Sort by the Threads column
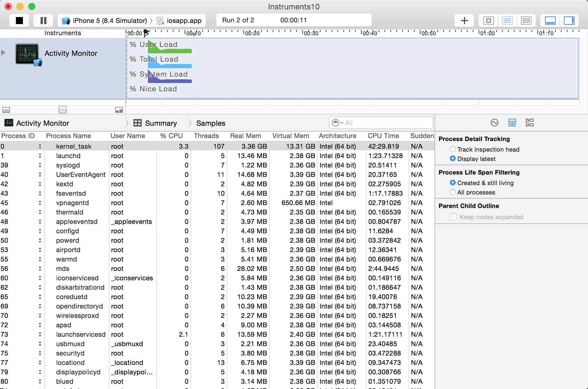This screenshot has height=389, width=588. pos(206,136)
